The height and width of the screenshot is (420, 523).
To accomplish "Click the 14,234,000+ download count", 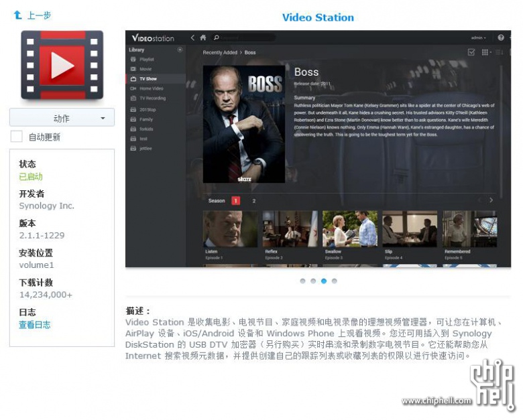I will tap(46, 295).
